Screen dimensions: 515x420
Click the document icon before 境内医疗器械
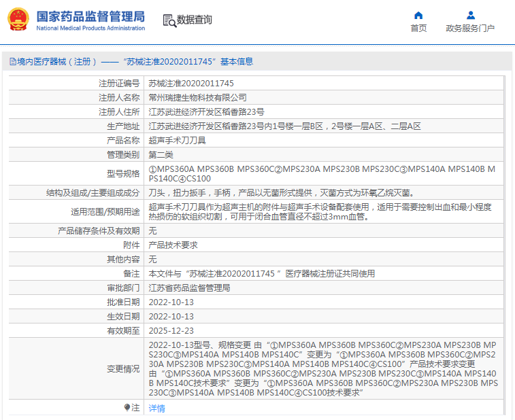point(12,62)
